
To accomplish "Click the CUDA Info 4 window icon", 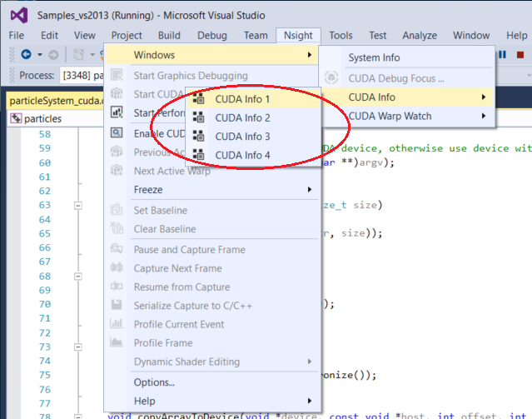I will click(198, 154).
